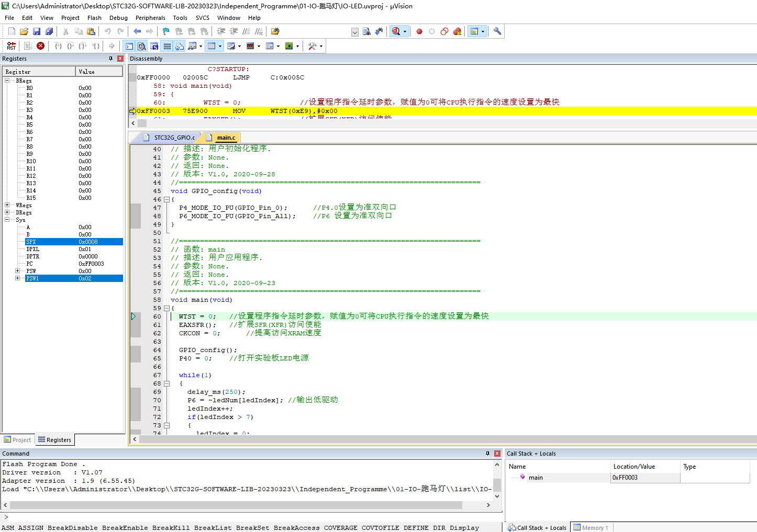Start incremental find with the binoculars arrow icon
The width and height of the screenshot is (757, 532).
tap(379, 31)
